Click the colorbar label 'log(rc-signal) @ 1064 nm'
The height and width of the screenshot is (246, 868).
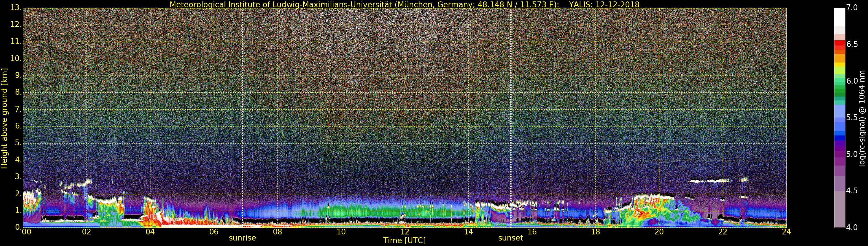(862, 118)
